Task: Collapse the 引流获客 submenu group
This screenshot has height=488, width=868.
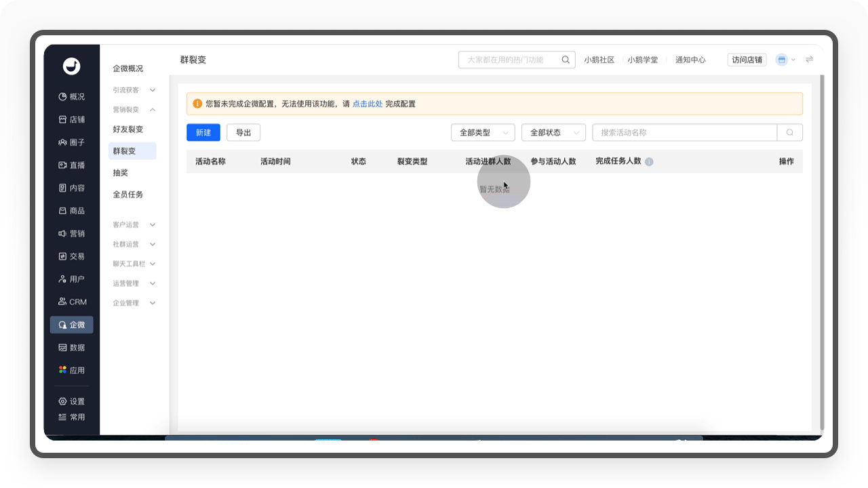Action: (x=134, y=90)
